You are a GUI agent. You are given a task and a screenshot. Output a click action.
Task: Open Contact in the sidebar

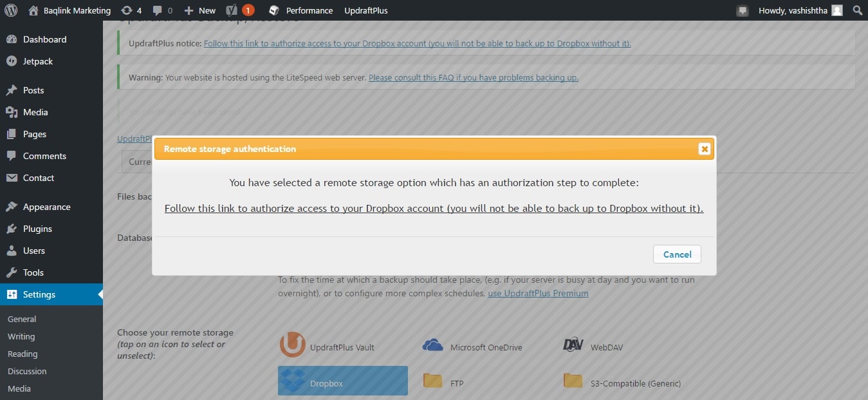pyautogui.click(x=51, y=178)
